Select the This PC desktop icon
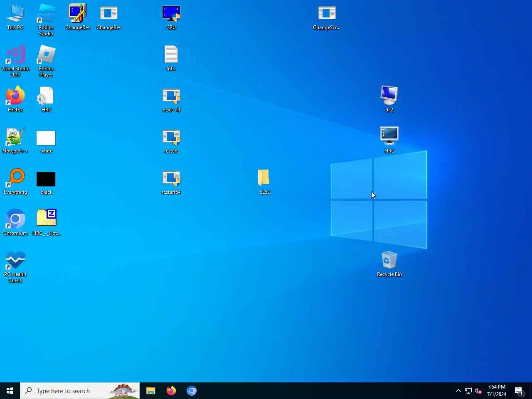The width and height of the screenshot is (532, 399). [15, 17]
